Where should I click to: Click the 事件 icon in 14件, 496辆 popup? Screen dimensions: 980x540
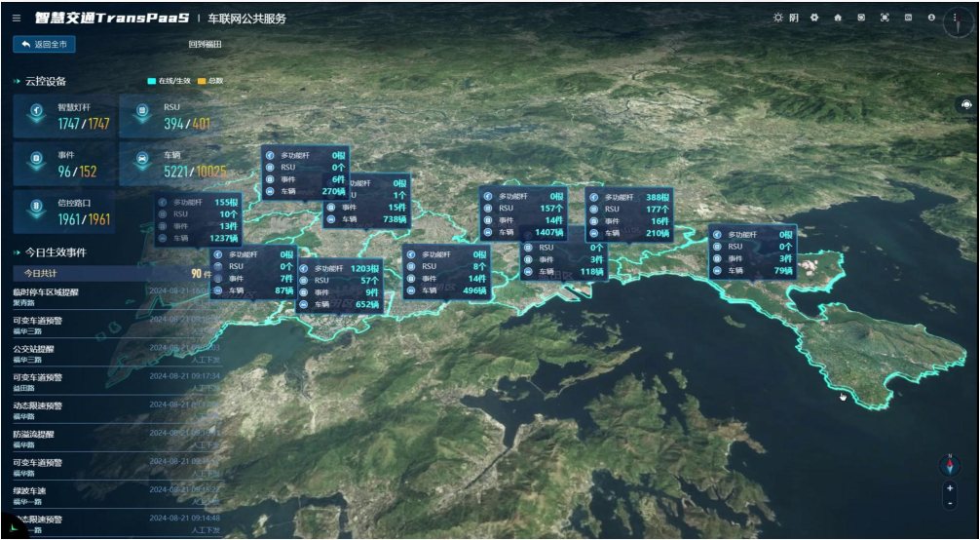(412, 279)
